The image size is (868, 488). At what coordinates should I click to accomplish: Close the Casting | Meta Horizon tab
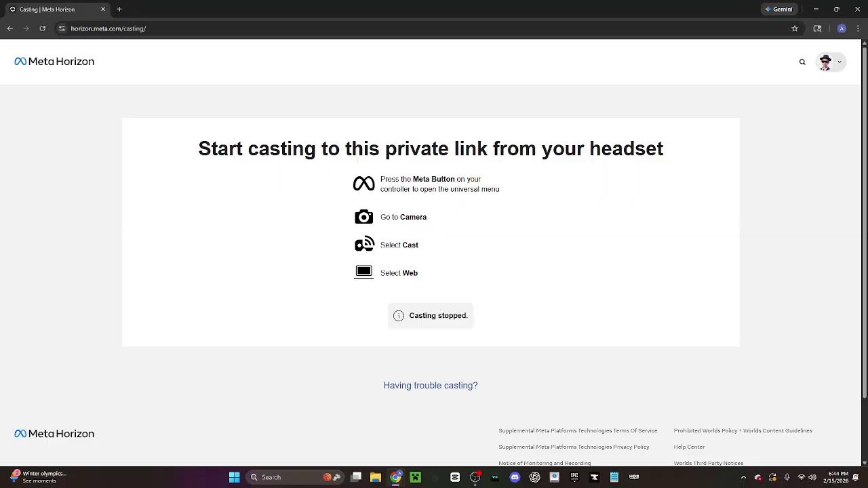103,9
